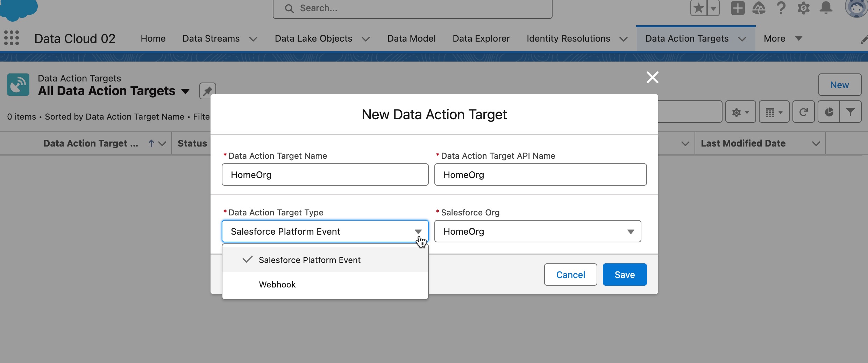Open the Identity Resolutions tab
This screenshot has height=363, width=868.
pyautogui.click(x=568, y=38)
